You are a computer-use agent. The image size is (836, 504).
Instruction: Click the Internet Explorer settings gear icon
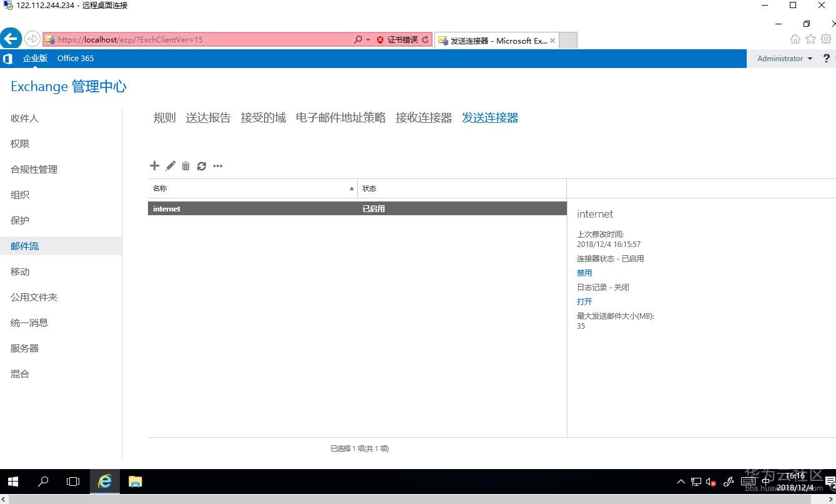pos(825,38)
